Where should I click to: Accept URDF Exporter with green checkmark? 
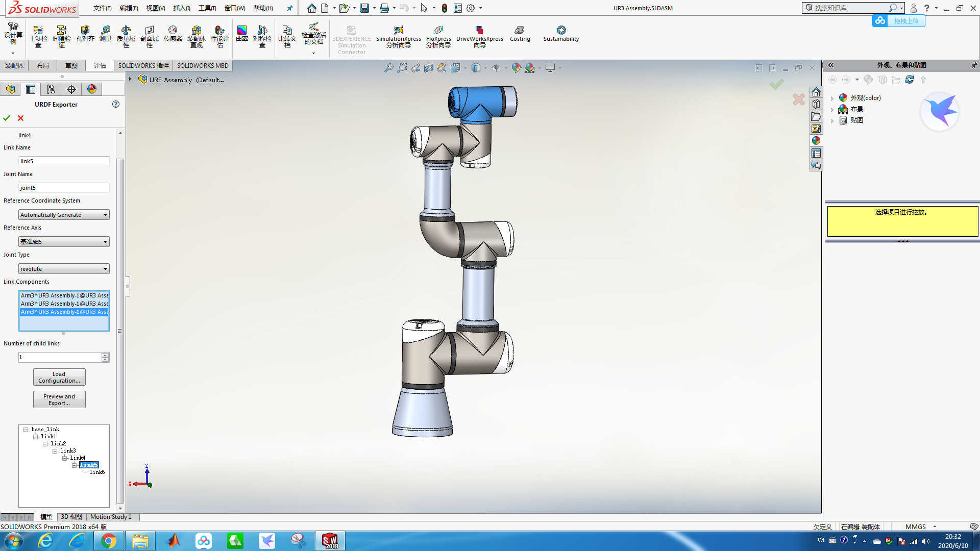point(7,118)
